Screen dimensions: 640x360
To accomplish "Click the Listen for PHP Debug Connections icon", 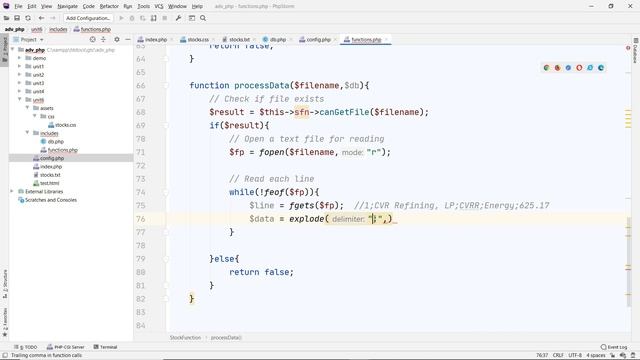I will tap(153, 18).
